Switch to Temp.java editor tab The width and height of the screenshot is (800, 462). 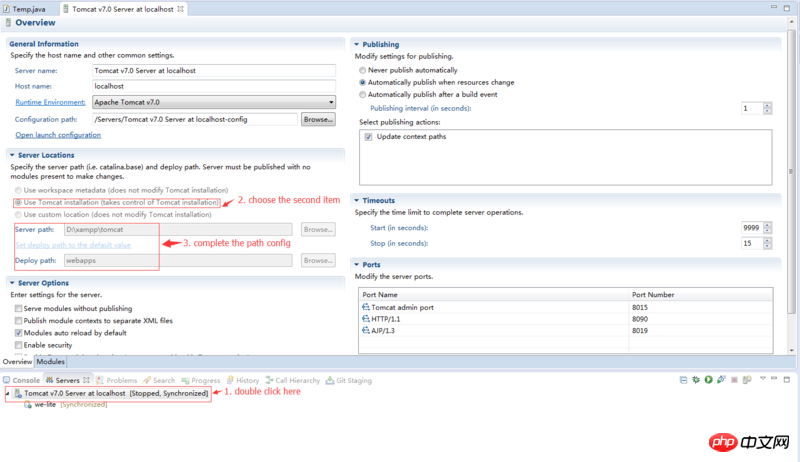pos(24,9)
